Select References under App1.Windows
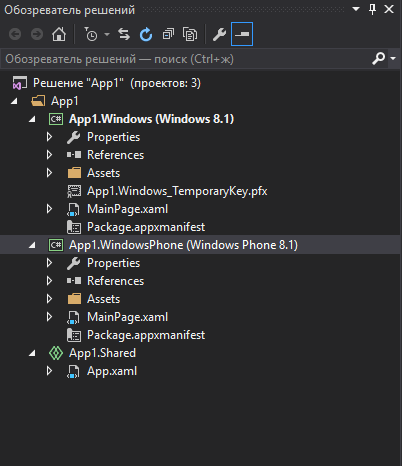Image resolution: width=402 pixels, height=466 pixels. (115, 155)
